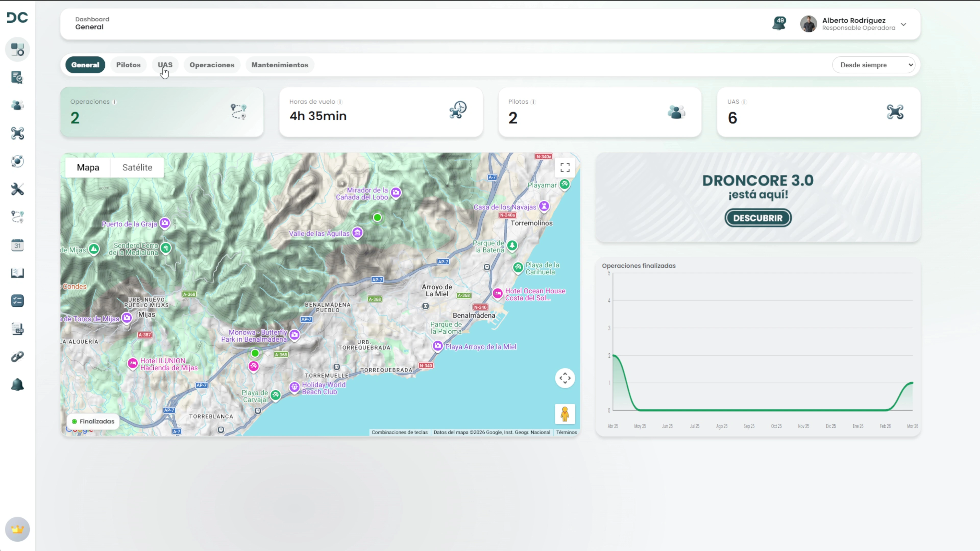Click the DESCUBRIR button
The height and width of the screenshot is (551, 980).
point(758,218)
